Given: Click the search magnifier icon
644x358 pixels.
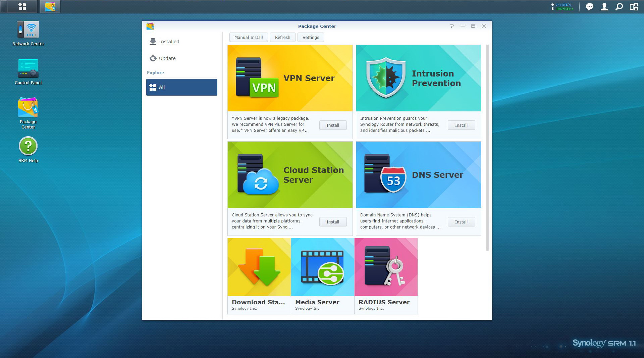Looking at the screenshot, I should coord(619,7).
